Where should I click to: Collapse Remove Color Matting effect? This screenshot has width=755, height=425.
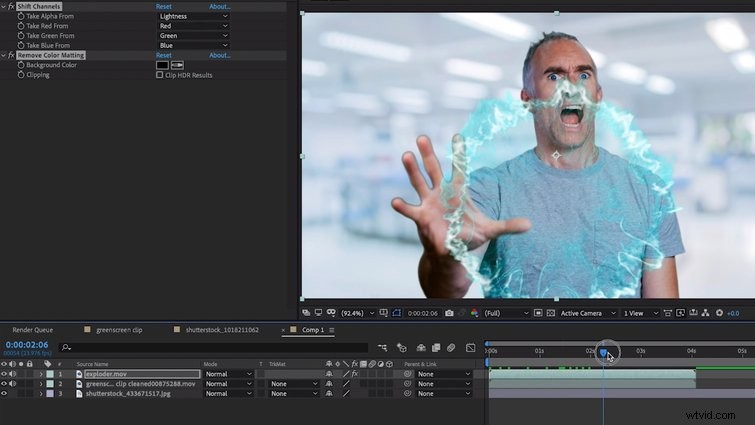[x=4, y=55]
